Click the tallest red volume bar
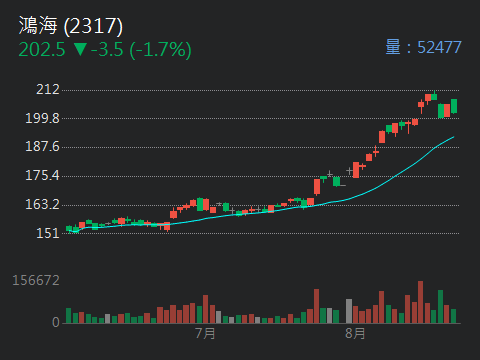 [x=421, y=302]
